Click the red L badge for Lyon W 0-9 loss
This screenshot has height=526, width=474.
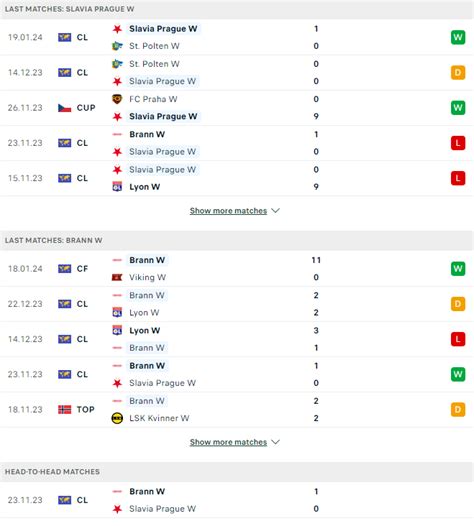[458, 178]
